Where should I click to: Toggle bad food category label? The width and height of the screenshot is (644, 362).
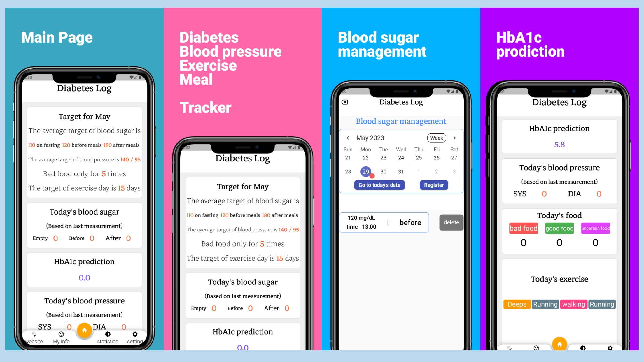coord(524,228)
